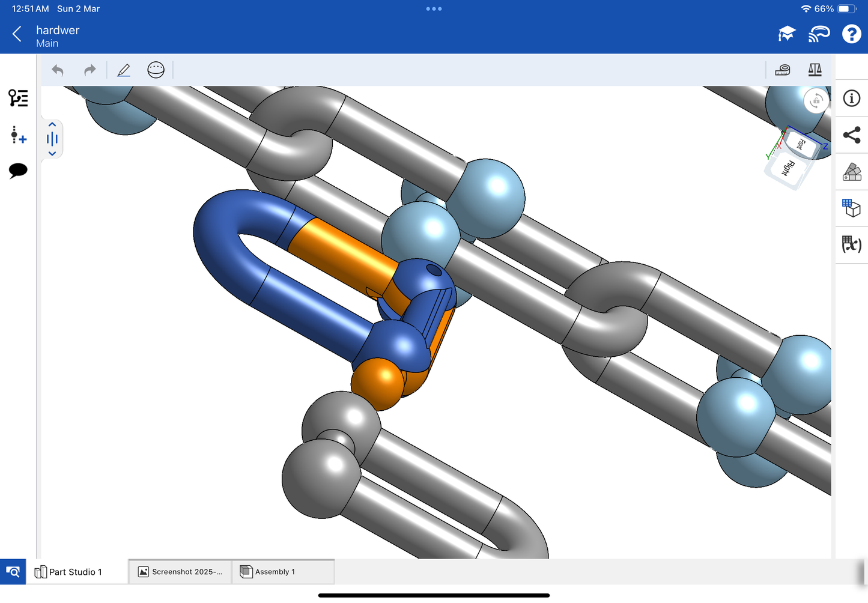The image size is (868, 603).
Task: Open document details info panel
Action: pos(851,98)
